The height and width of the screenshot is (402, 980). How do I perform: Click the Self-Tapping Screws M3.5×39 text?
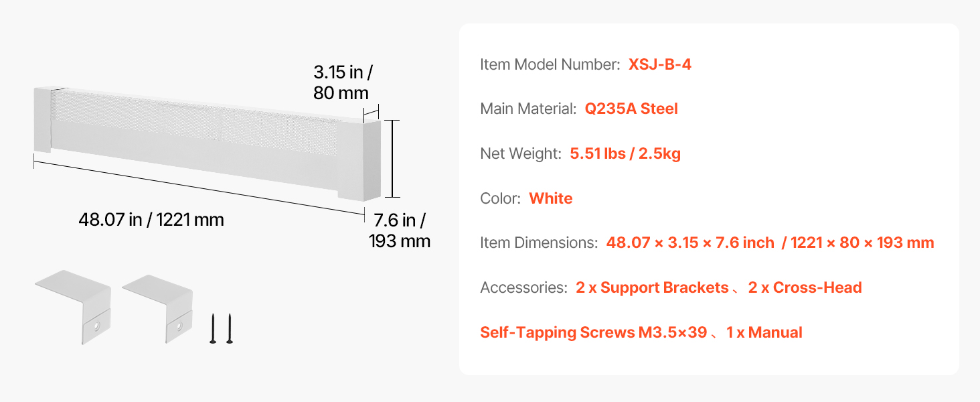click(x=593, y=332)
